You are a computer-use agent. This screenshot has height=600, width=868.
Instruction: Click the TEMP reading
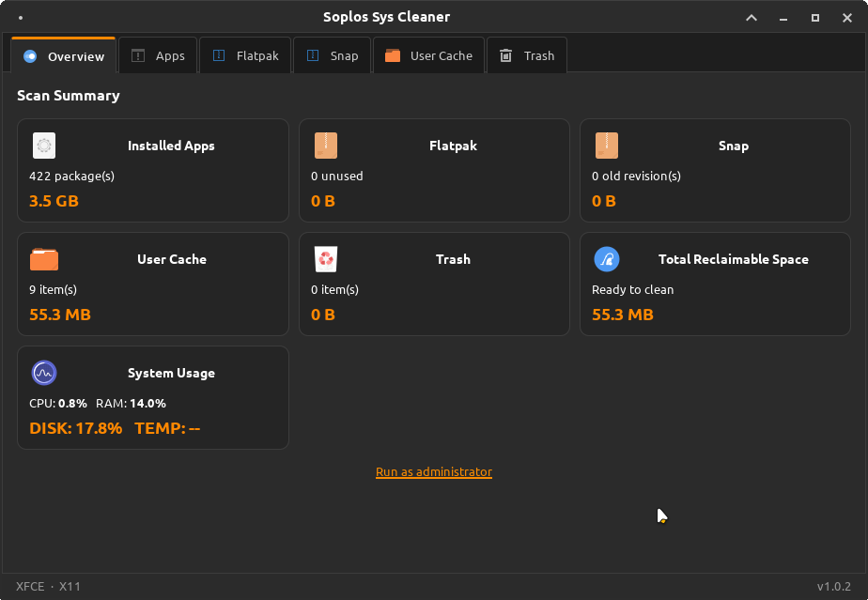pyautogui.click(x=167, y=428)
